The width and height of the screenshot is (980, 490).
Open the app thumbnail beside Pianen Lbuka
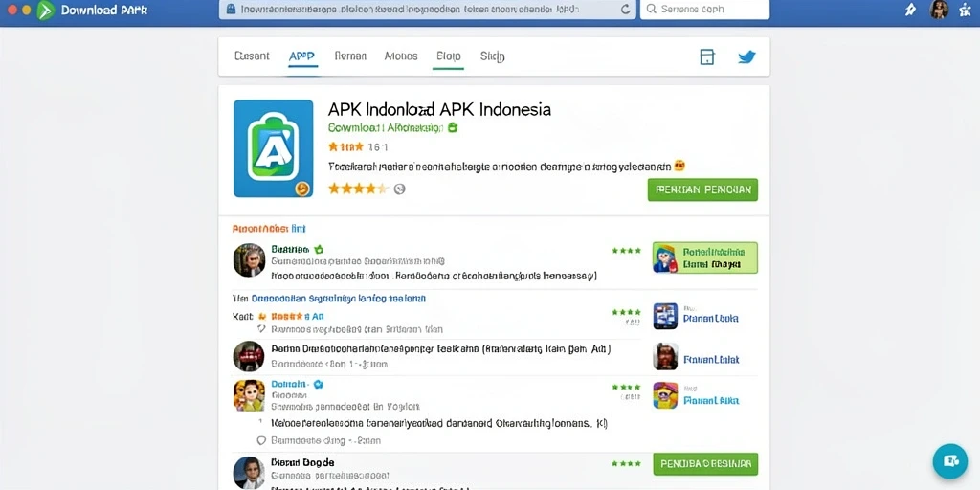pyautogui.click(x=666, y=316)
